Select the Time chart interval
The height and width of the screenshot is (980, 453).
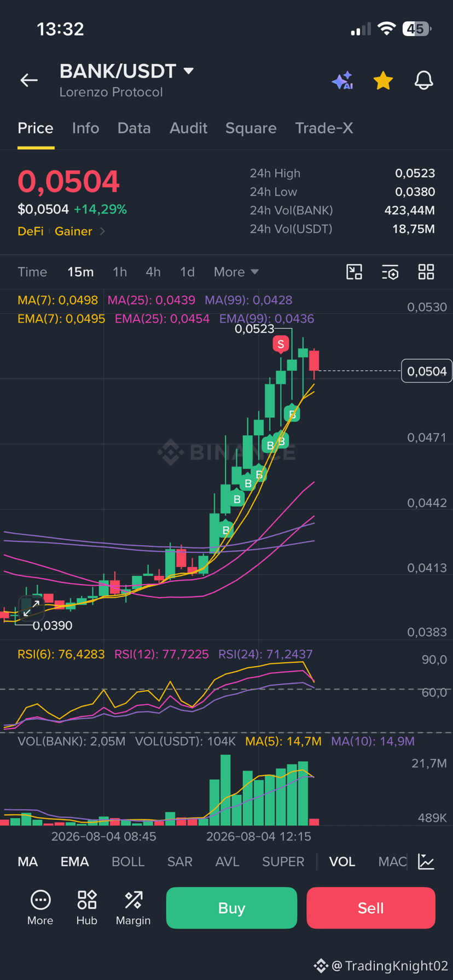point(32,272)
